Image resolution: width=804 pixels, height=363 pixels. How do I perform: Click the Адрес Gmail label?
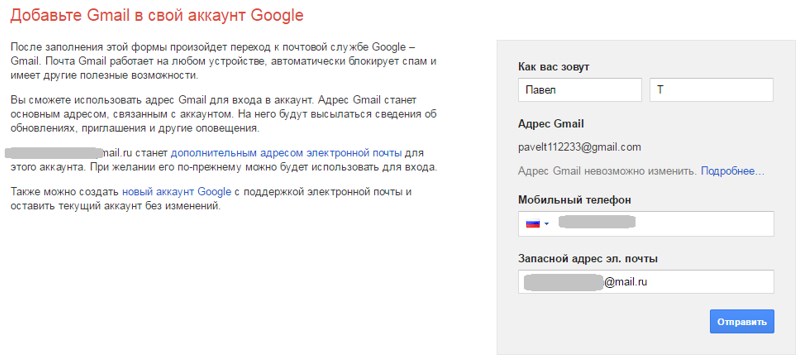click(551, 124)
